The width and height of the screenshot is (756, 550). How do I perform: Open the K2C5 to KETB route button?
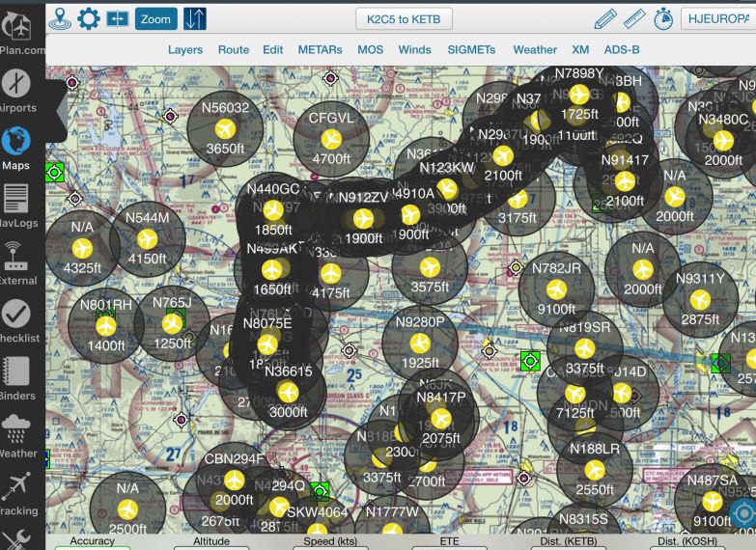coord(404,19)
